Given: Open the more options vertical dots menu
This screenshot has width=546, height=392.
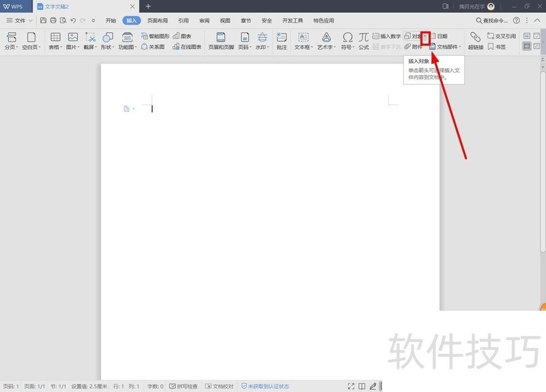Looking at the screenshot, I should [x=526, y=20].
